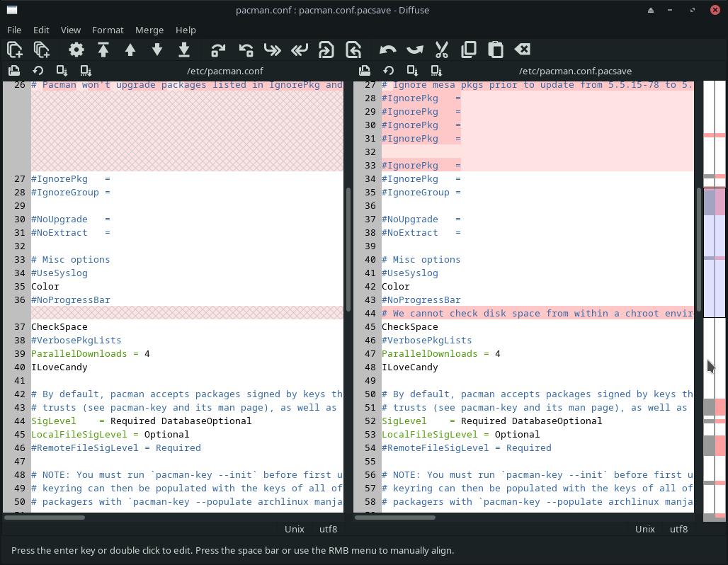Copy left into selection
The image size is (728, 565).
click(x=273, y=50)
